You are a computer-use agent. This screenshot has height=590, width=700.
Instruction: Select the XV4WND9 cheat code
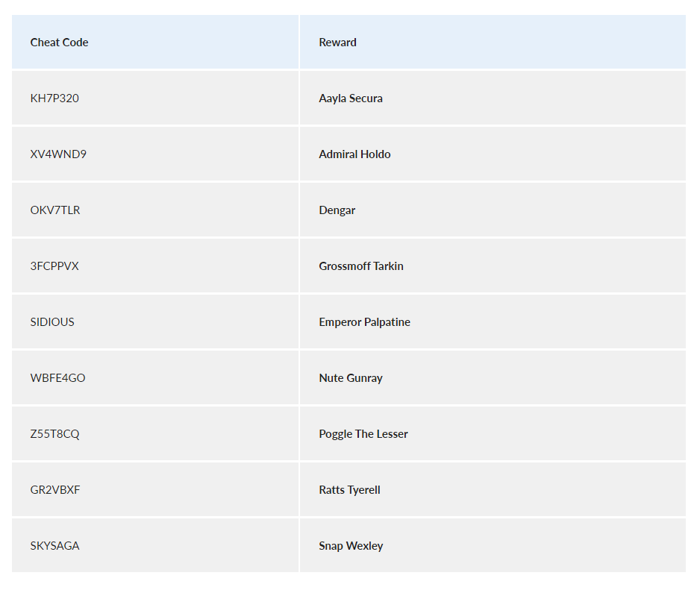click(58, 154)
